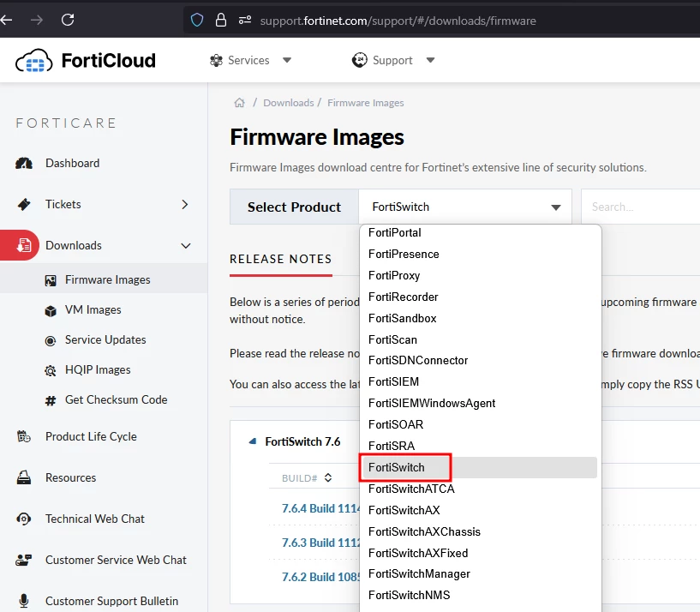Click the home icon in the breadcrumb
The image size is (700, 612).
(239, 103)
